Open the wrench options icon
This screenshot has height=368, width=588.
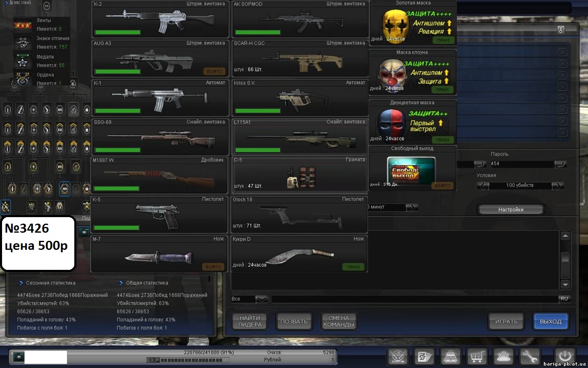click(530, 357)
